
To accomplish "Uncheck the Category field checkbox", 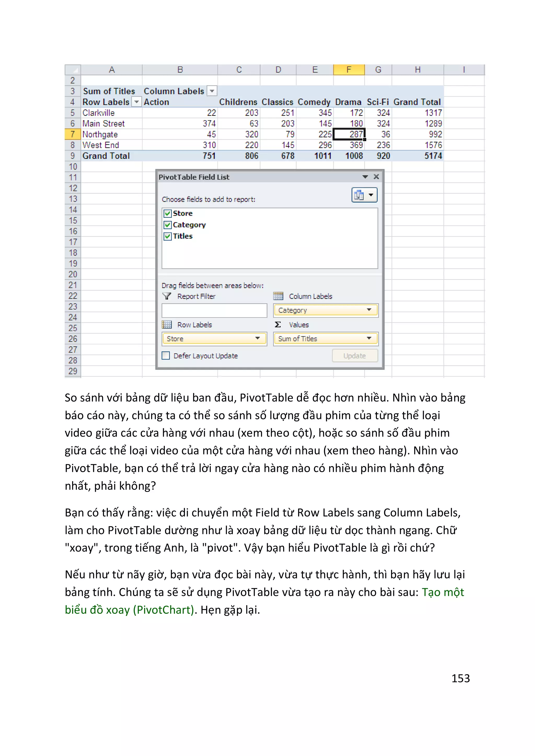I will pyautogui.click(x=168, y=225).
